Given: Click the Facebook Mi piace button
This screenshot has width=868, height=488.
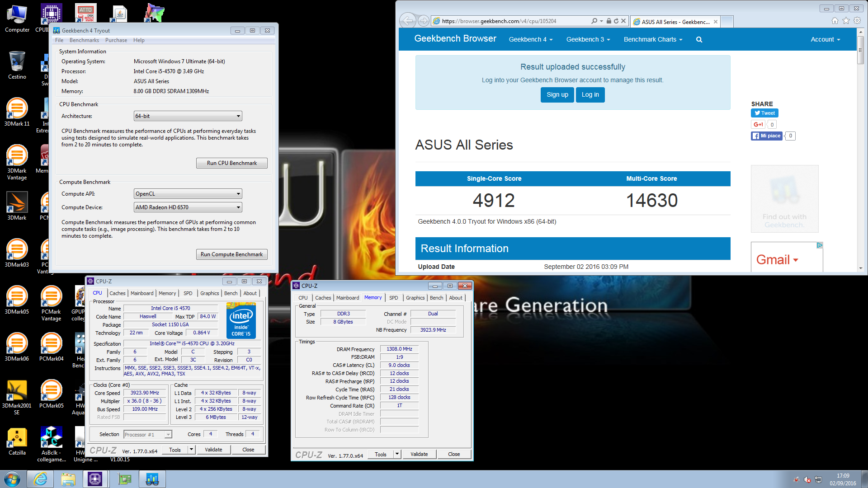Looking at the screenshot, I should coord(767,136).
